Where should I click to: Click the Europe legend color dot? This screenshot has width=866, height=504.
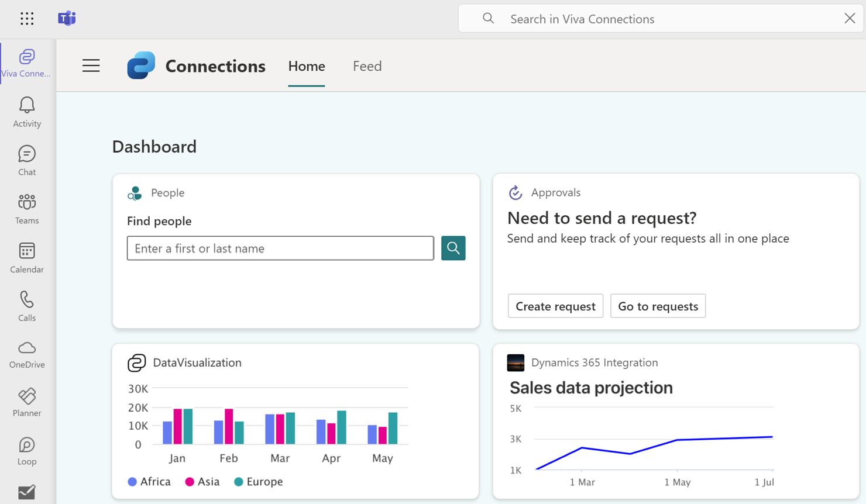point(239,482)
